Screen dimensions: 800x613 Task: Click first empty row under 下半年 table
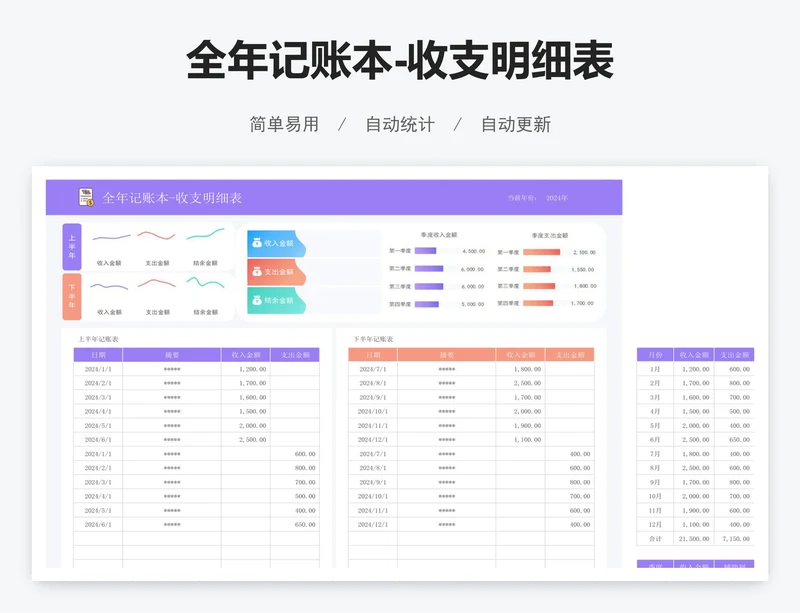click(471, 538)
